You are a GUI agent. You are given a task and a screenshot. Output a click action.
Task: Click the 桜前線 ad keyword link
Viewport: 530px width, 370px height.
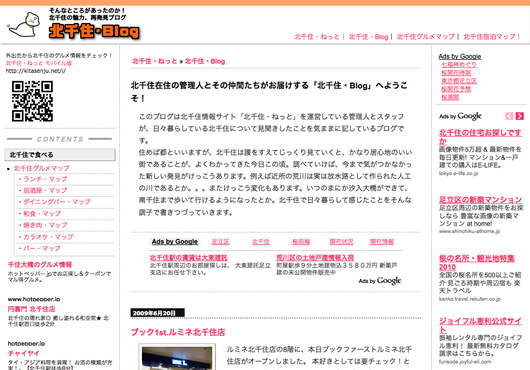[x=301, y=242]
